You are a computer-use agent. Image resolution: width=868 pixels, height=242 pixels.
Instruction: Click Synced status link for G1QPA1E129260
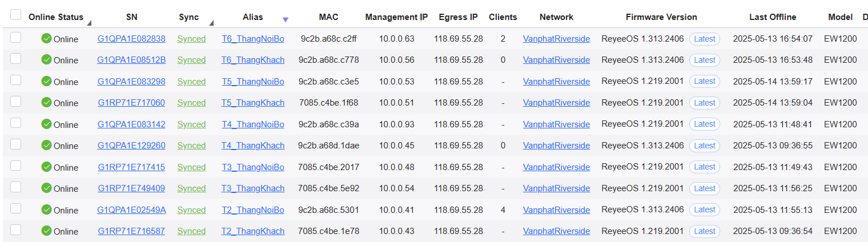(x=191, y=146)
